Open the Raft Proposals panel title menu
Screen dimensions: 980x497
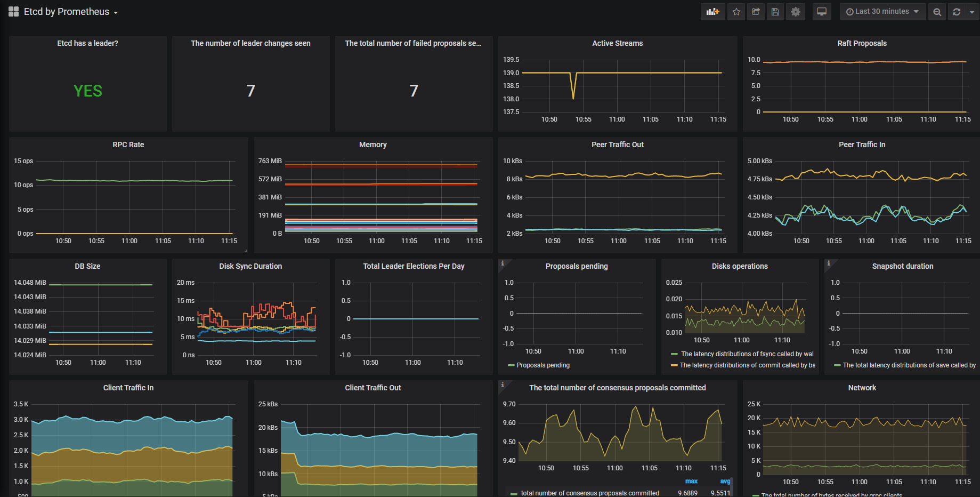click(862, 43)
